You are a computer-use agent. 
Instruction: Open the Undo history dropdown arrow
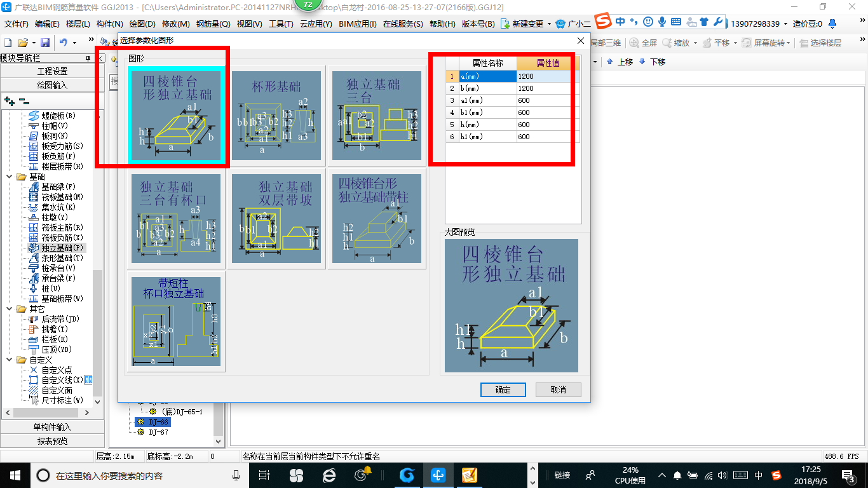point(74,43)
